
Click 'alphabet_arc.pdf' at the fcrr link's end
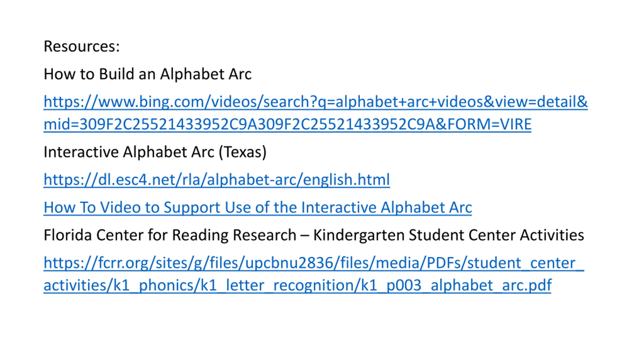coord(491,285)
